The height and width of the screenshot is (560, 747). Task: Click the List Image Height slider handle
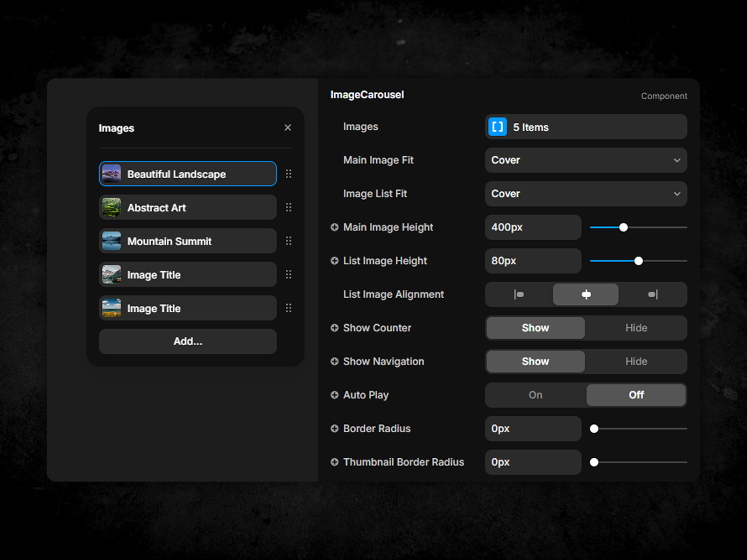coord(638,261)
